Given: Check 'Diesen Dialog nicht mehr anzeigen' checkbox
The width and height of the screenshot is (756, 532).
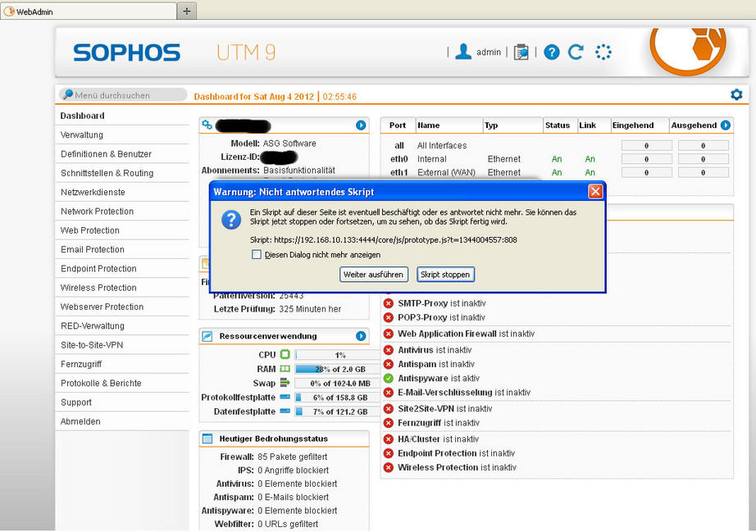Looking at the screenshot, I should pyautogui.click(x=257, y=254).
